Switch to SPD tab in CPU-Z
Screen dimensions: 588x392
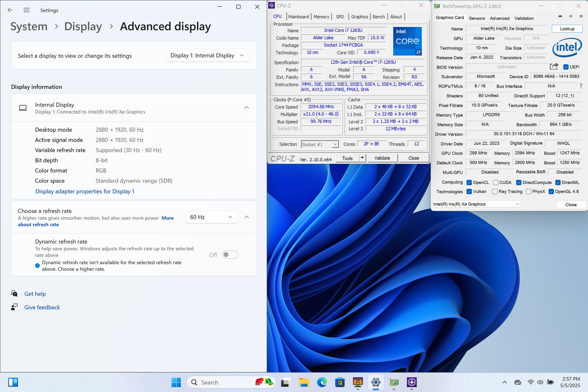tap(340, 17)
